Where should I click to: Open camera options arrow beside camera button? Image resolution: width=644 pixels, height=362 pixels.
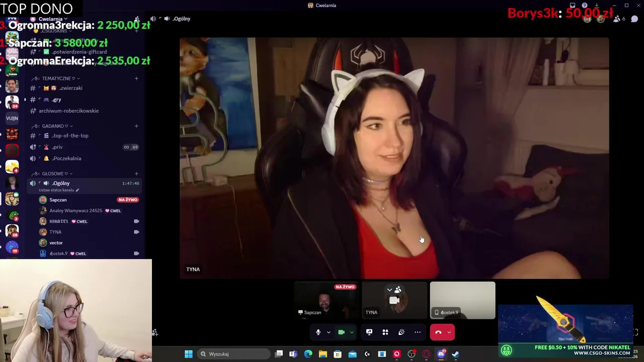(352, 332)
